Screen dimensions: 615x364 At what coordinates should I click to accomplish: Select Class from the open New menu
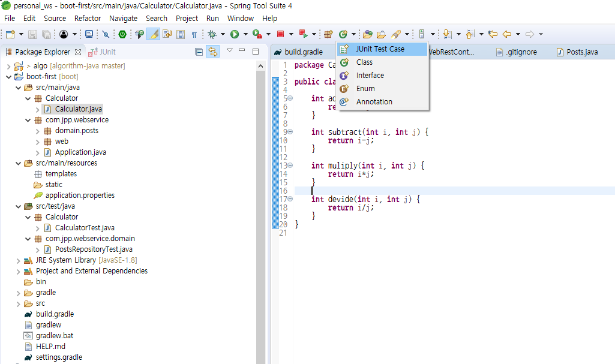point(364,62)
